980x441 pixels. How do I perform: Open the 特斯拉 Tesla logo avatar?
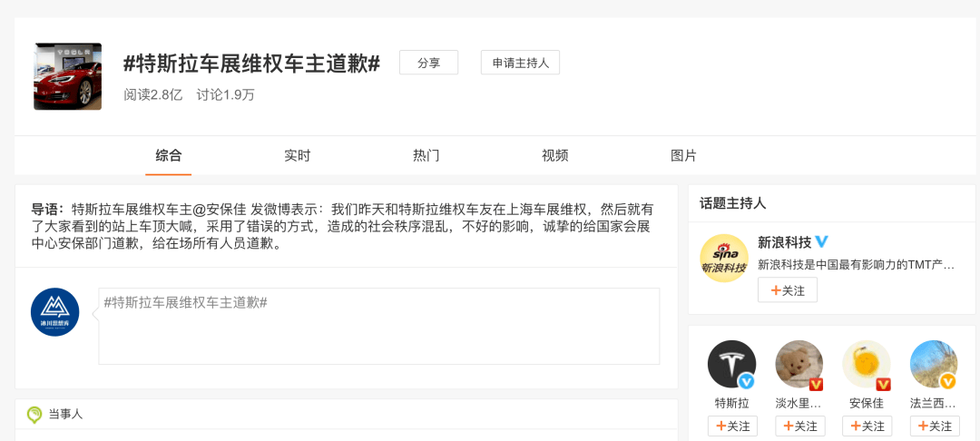pos(732,364)
